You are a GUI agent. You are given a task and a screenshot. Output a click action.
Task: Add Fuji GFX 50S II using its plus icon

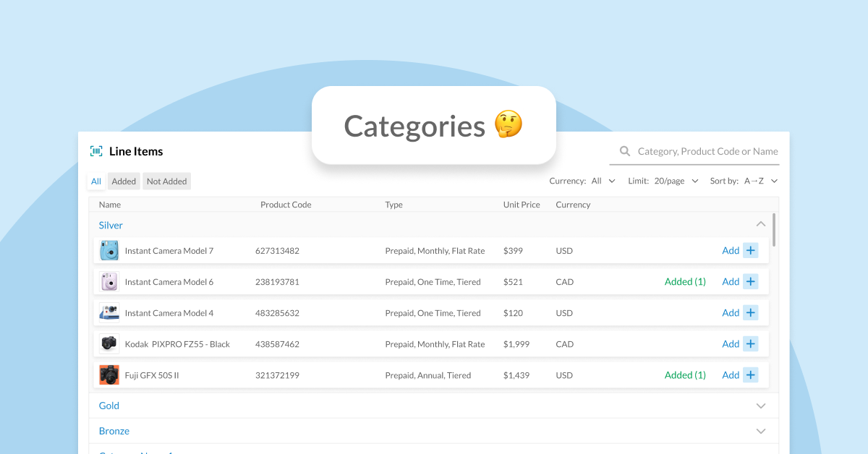(x=751, y=374)
